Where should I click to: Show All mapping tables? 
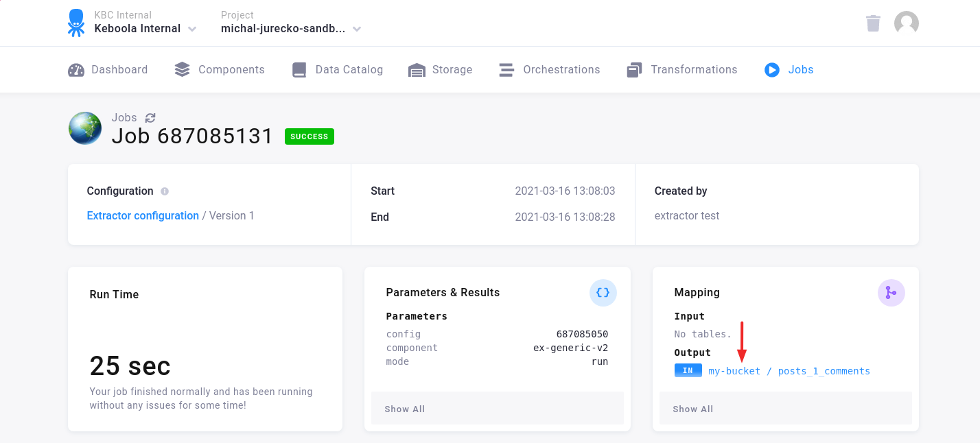(x=786, y=409)
